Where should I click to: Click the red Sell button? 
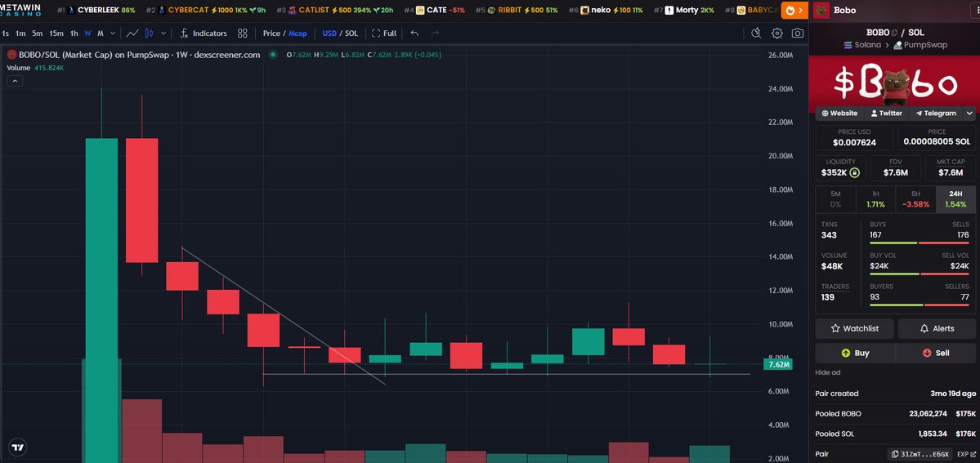click(936, 353)
